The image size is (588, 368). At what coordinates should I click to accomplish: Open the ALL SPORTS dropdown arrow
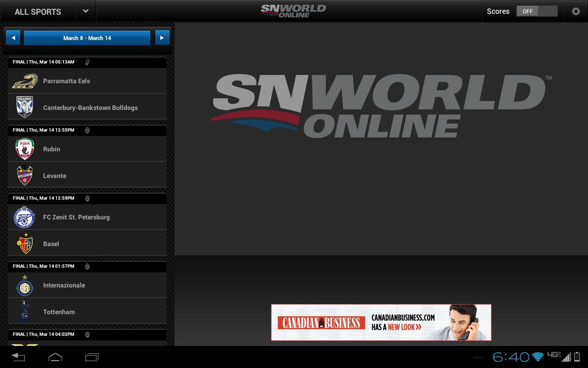85,11
